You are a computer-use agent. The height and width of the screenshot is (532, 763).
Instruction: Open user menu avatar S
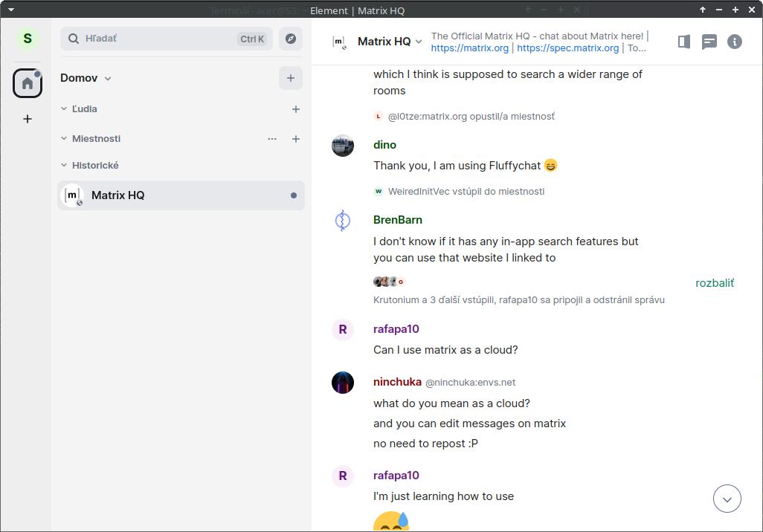(28, 39)
